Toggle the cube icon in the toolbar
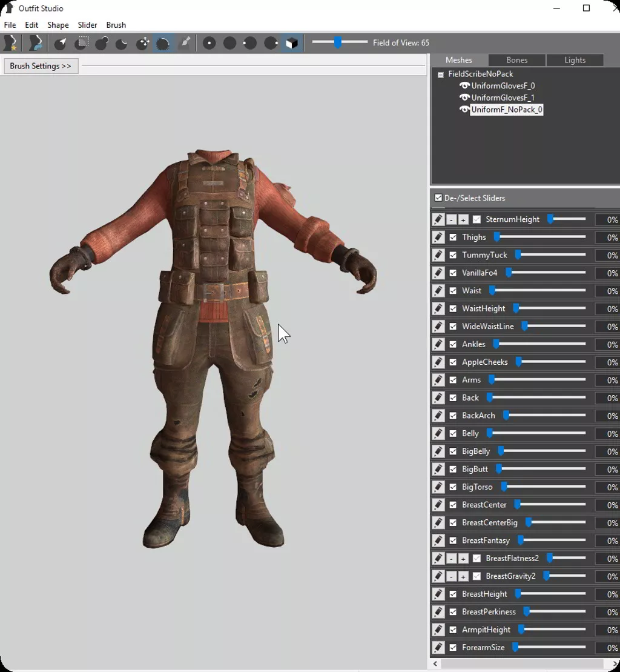 click(x=292, y=43)
